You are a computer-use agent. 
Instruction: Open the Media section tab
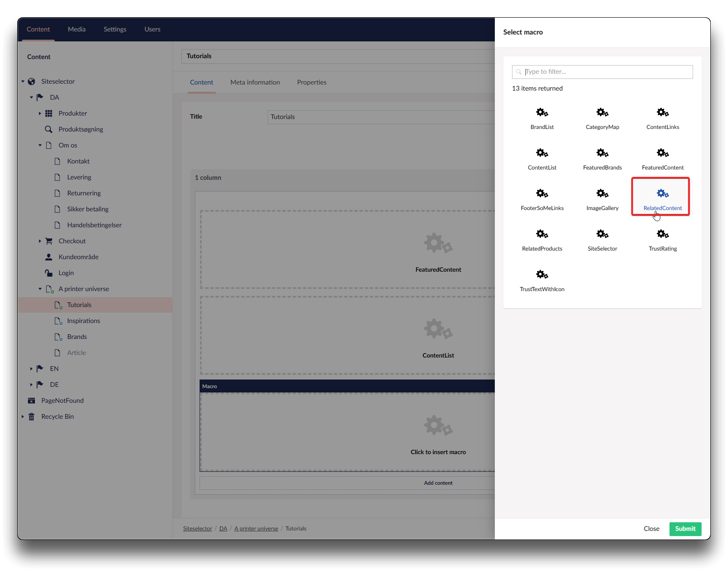77,29
